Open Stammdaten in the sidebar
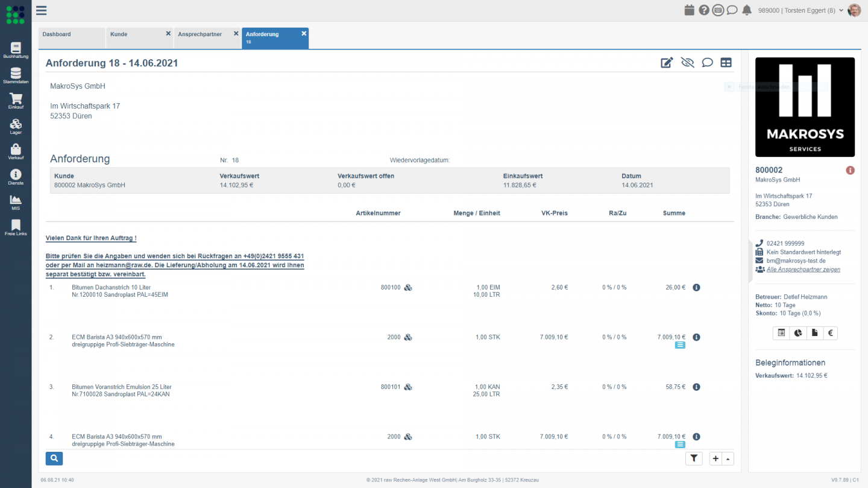This screenshot has height=488, width=868. pos(16,75)
